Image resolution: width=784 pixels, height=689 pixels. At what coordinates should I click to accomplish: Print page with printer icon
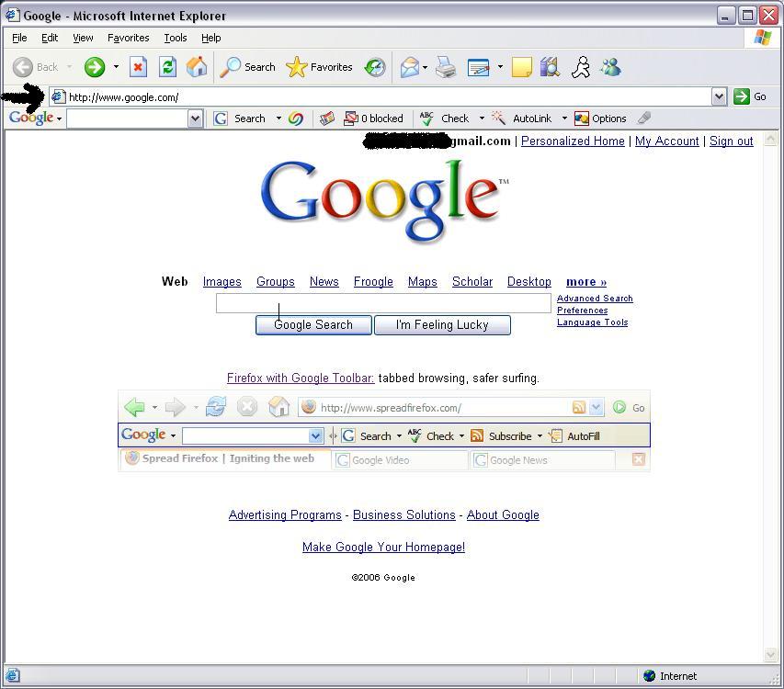point(446,67)
